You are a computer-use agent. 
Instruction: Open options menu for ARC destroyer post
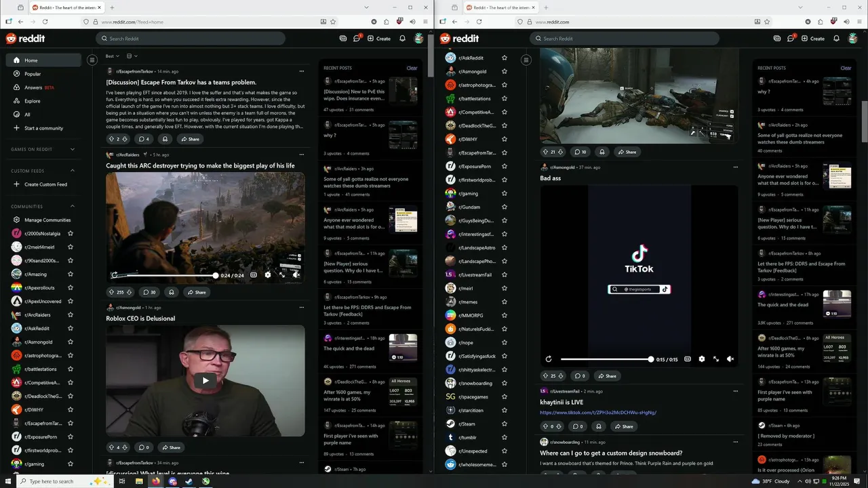pos(302,155)
